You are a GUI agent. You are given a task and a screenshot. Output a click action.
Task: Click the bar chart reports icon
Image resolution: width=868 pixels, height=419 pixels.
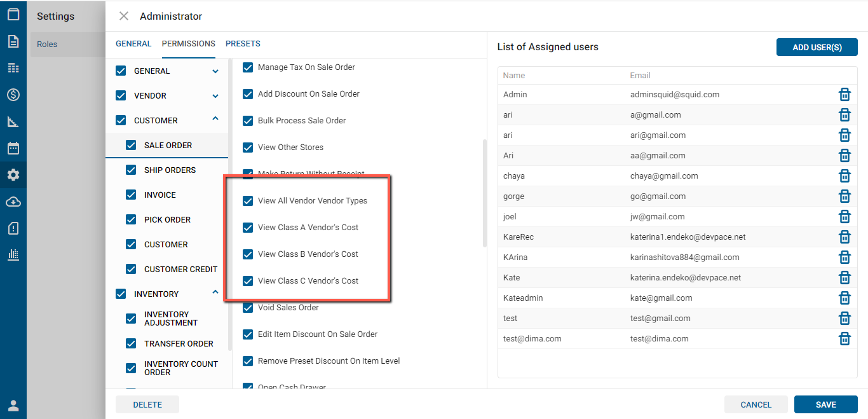pos(13,255)
